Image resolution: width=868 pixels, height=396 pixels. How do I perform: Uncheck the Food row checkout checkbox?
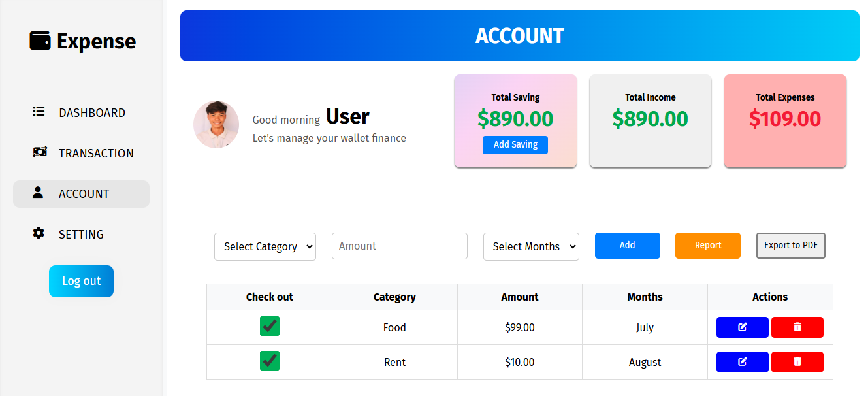270,326
